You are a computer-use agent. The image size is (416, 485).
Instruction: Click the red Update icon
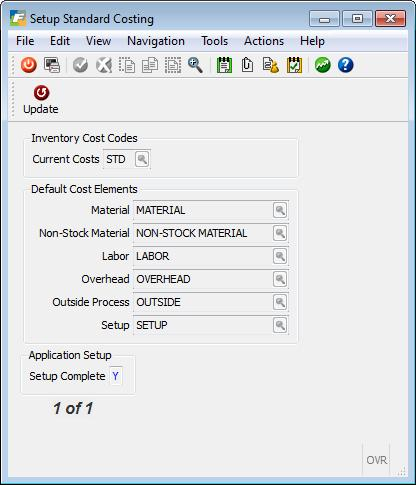[x=41, y=93]
